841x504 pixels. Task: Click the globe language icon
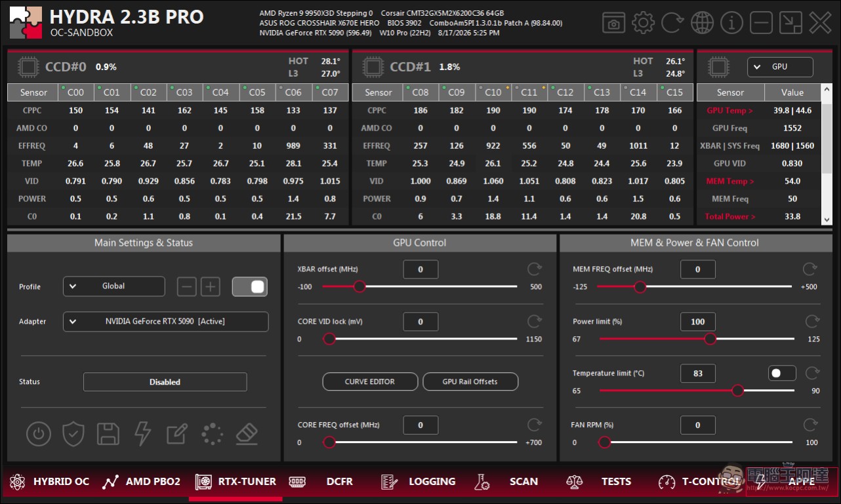(702, 23)
